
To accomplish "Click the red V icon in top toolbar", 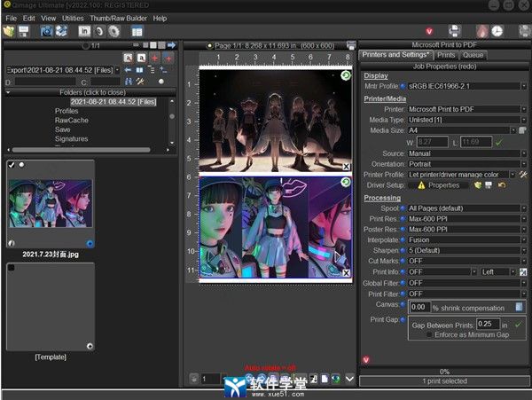I will (x=429, y=32).
